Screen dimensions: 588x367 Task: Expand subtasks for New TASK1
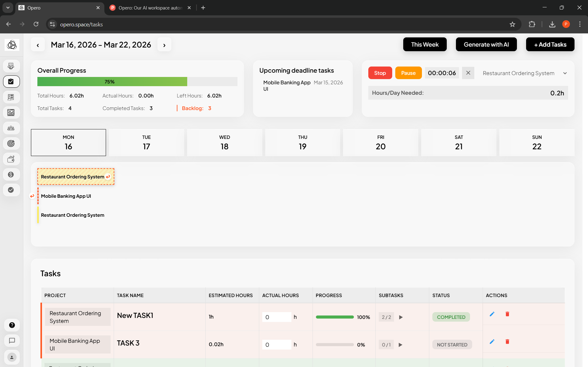coord(401,317)
